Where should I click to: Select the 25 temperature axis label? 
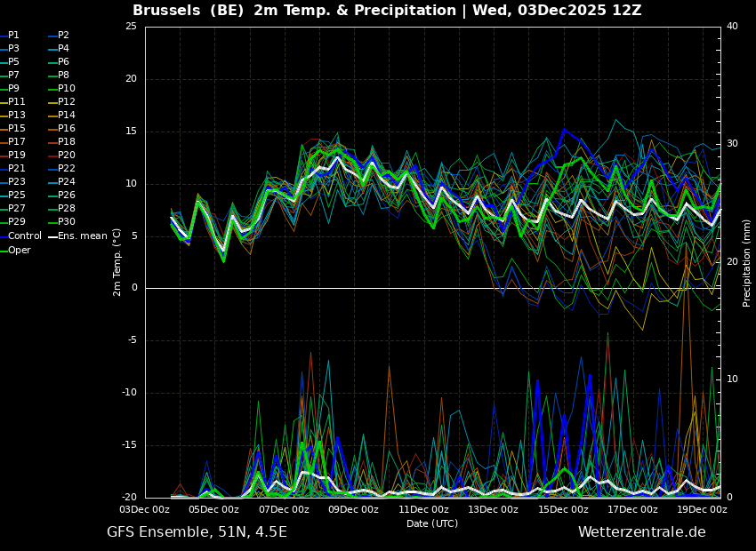(x=131, y=26)
